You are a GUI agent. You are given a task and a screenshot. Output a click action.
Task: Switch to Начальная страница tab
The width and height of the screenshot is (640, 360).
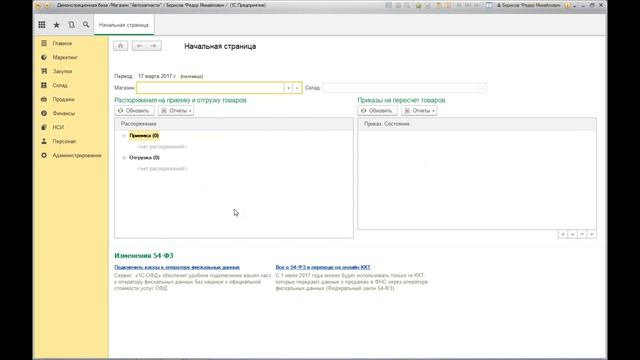124,25
